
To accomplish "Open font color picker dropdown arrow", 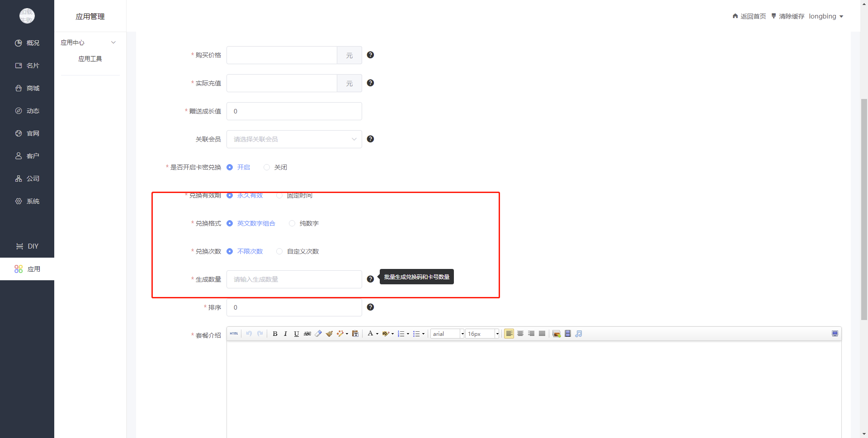I will [377, 334].
